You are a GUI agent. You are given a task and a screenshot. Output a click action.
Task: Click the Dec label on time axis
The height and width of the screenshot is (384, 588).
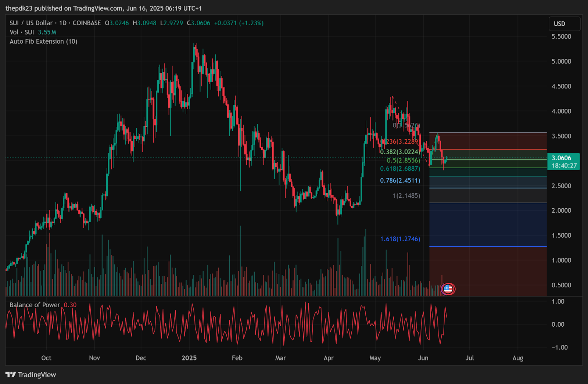point(141,358)
